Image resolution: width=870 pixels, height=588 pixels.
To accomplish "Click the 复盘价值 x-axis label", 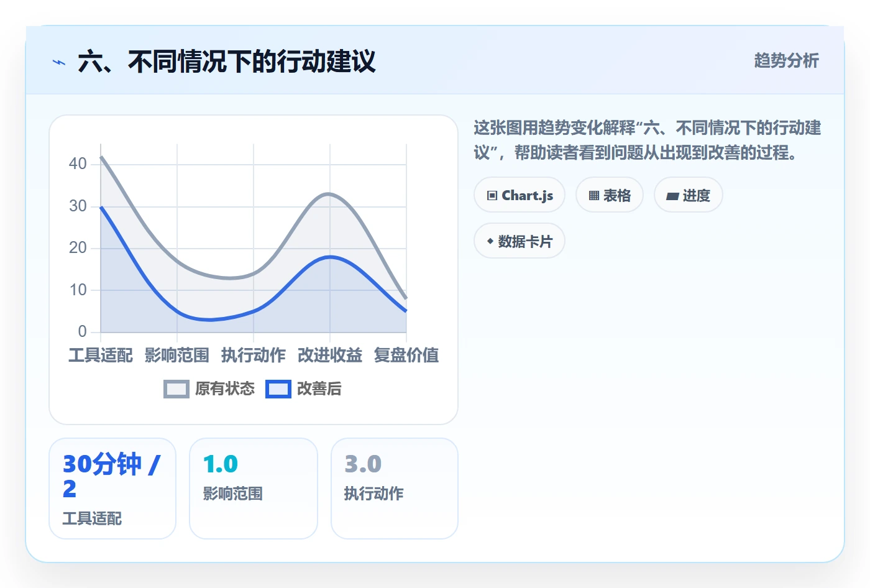I will (406, 356).
